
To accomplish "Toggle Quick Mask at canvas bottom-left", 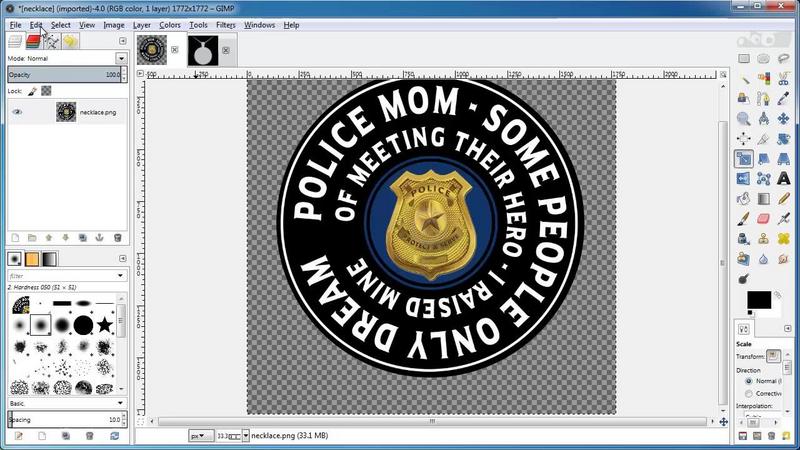I will tap(140, 421).
